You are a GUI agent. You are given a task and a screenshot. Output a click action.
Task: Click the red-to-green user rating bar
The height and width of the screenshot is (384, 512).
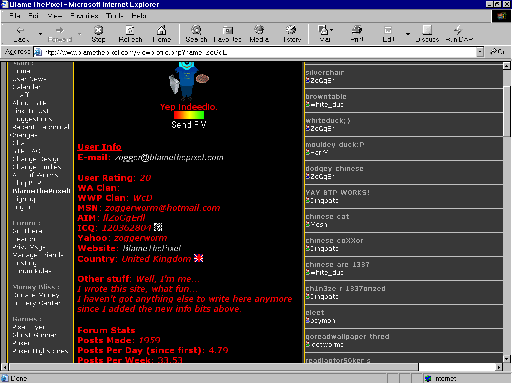189,115
